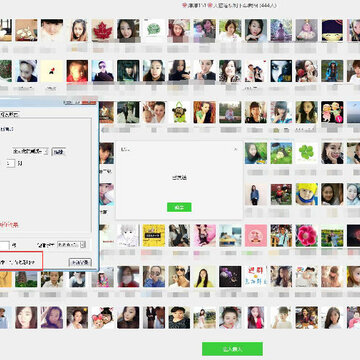Close the left dialog via red title button
Screen dimensions: 360x360
point(89,102)
